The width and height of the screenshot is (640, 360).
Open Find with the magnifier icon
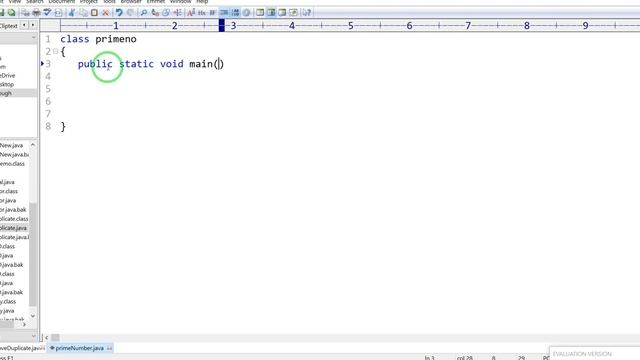click(144, 13)
